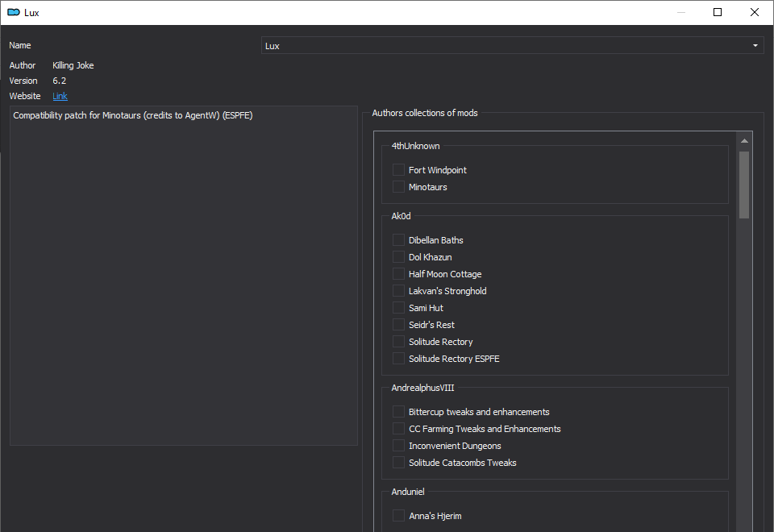Click the mod list scrollbar thumb
The height and width of the screenshot is (532, 774).
click(x=744, y=185)
